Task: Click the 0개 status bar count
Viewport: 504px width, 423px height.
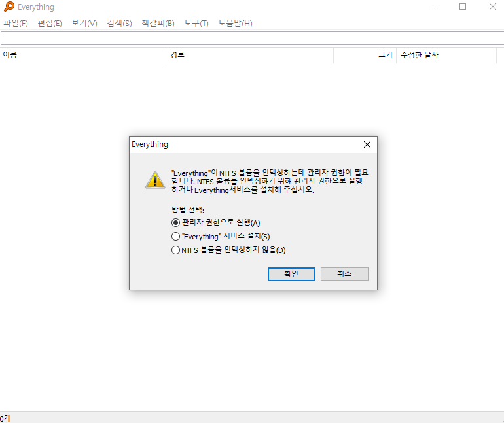Action: tap(5, 418)
